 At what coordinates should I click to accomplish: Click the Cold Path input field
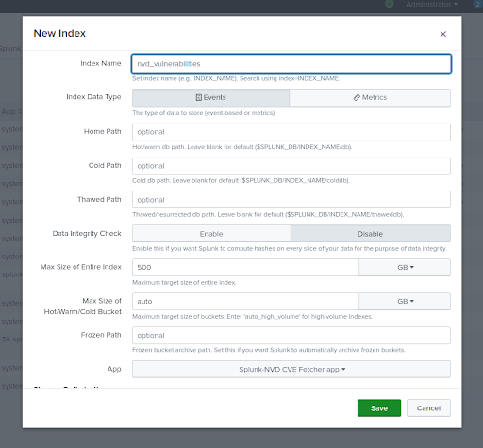click(291, 166)
